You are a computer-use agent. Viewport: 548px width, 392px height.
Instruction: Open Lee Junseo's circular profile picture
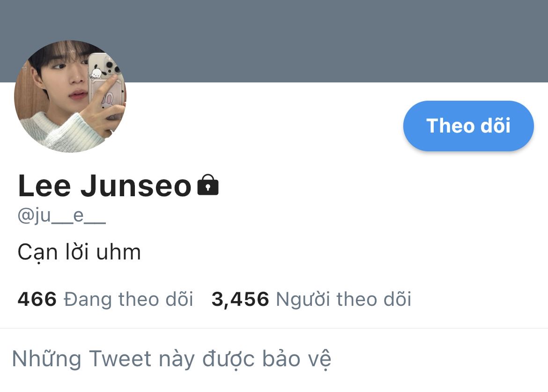[x=70, y=96]
